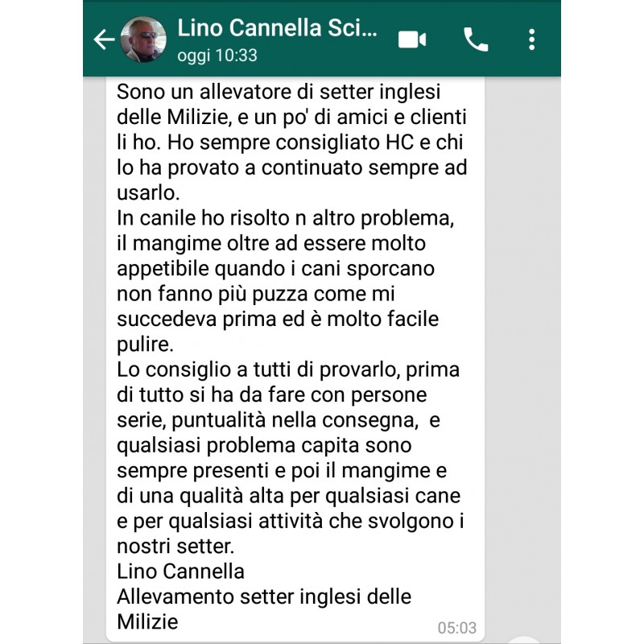The width and height of the screenshot is (644, 644).
Task: Tap the line In canile ho risolto
Action: 286,218
